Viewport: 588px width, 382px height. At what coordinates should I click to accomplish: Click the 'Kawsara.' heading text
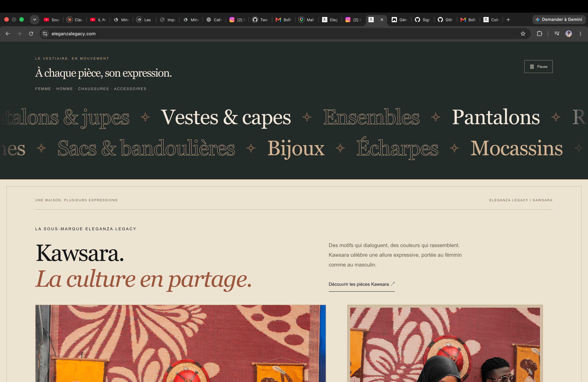point(80,253)
